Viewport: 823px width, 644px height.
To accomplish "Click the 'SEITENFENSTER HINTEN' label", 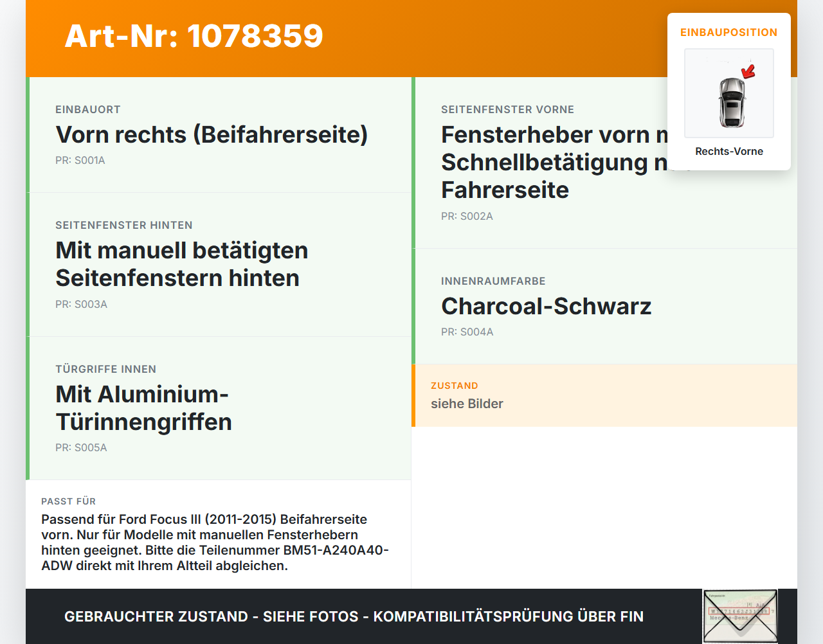I will 124,225.
